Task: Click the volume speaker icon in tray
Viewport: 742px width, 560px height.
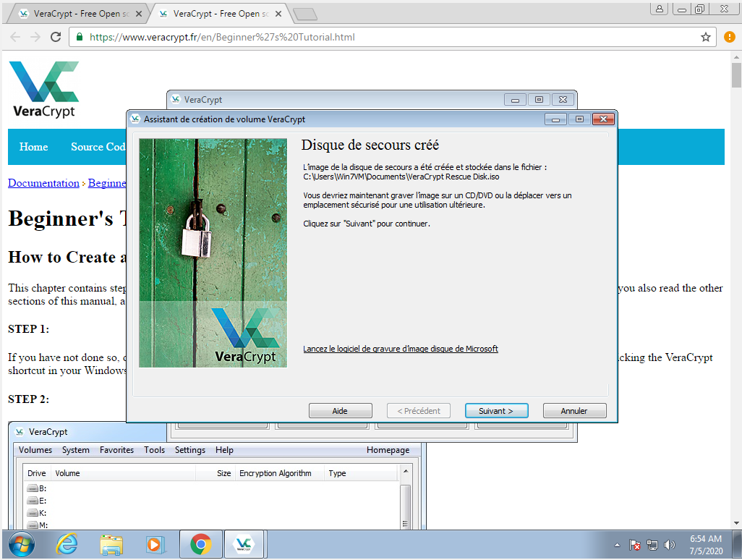Action: coord(669,546)
